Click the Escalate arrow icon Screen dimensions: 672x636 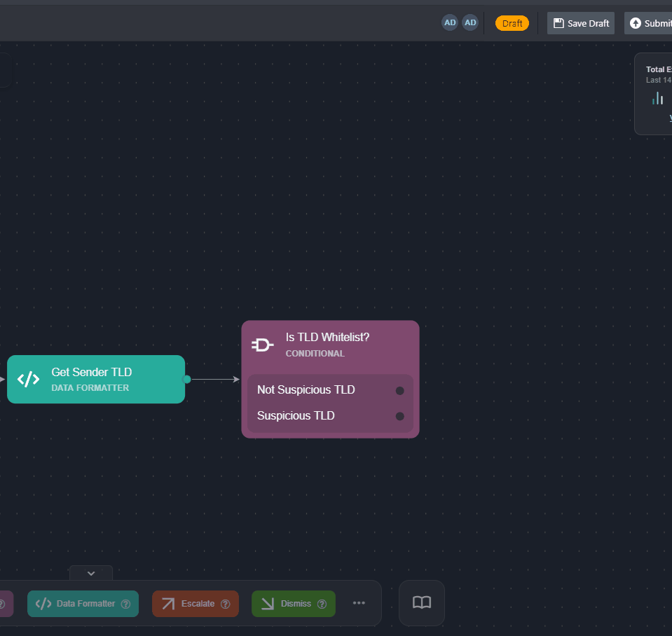(168, 604)
